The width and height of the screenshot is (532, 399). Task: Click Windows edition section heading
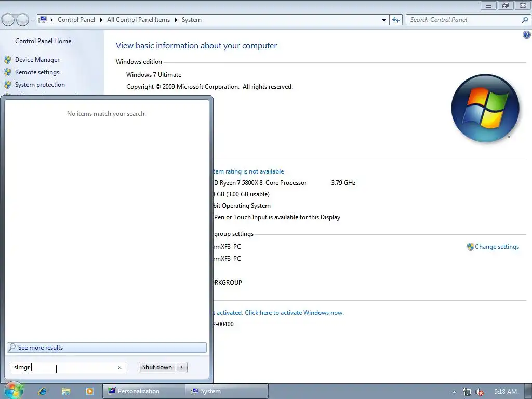click(139, 62)
